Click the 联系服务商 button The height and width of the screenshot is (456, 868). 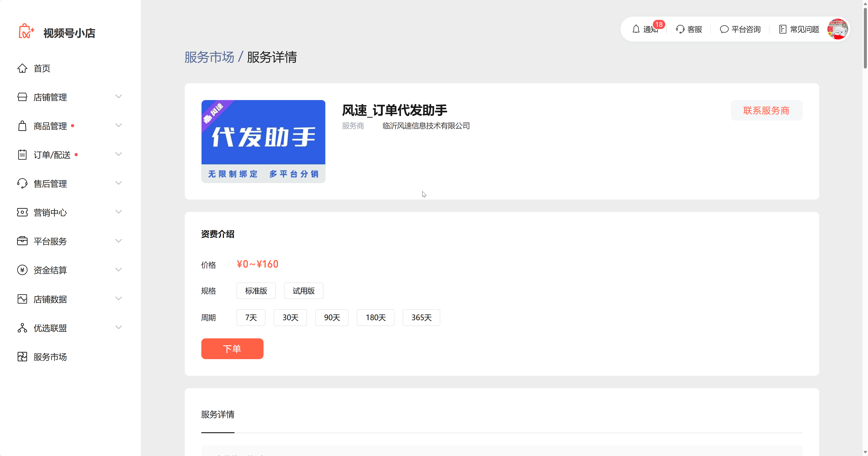tap(766, 111)
